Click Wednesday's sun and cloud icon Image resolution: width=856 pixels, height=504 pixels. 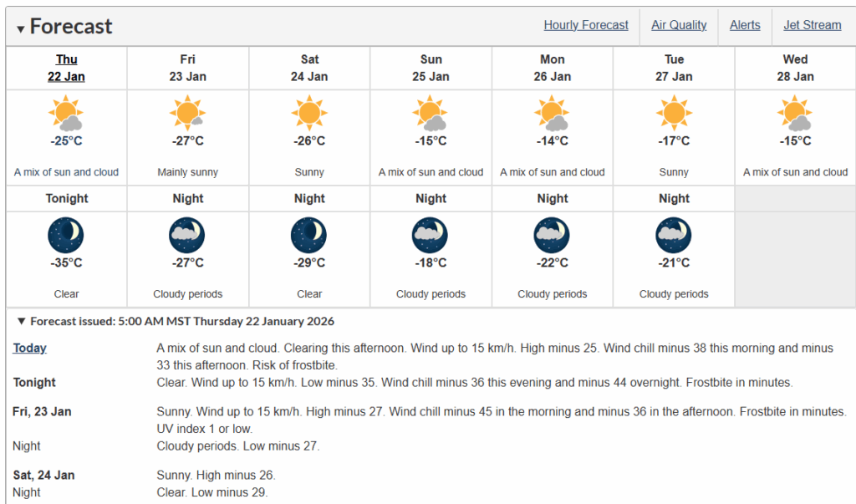795,113
